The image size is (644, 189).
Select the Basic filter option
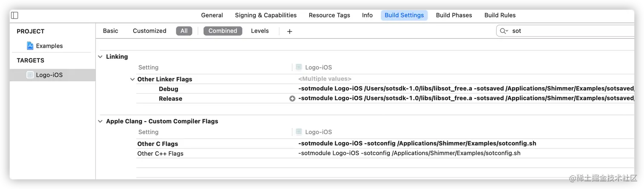coord(111,31)
